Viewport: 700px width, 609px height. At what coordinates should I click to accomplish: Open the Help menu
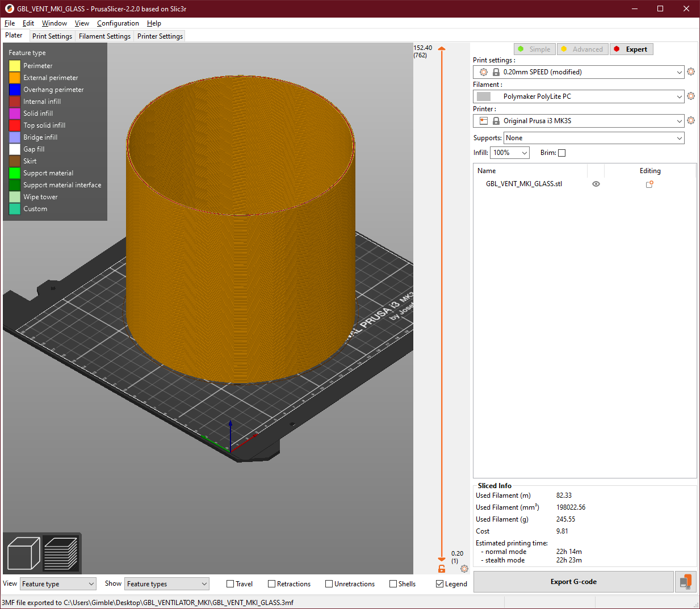click(x=154, y=23)
